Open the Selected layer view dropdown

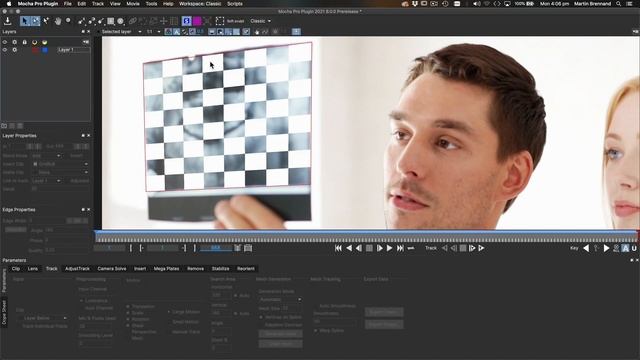point(121,31)
